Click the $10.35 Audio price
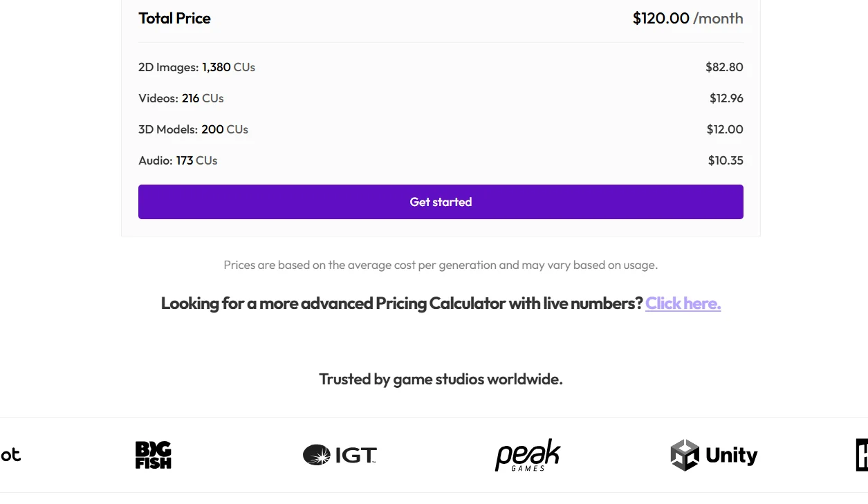Viewport: 868px width, 504px height. 726,160
